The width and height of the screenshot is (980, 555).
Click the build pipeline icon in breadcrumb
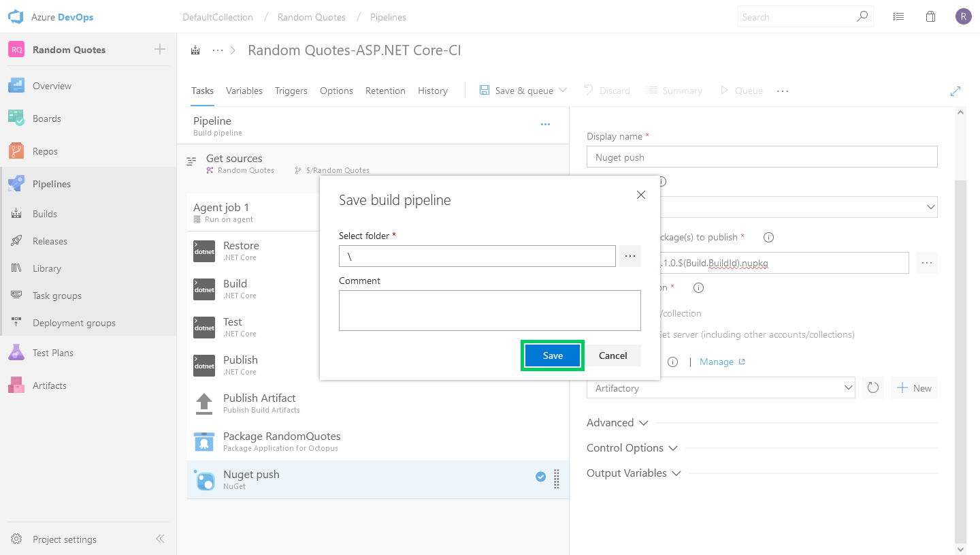click(196, 50)
